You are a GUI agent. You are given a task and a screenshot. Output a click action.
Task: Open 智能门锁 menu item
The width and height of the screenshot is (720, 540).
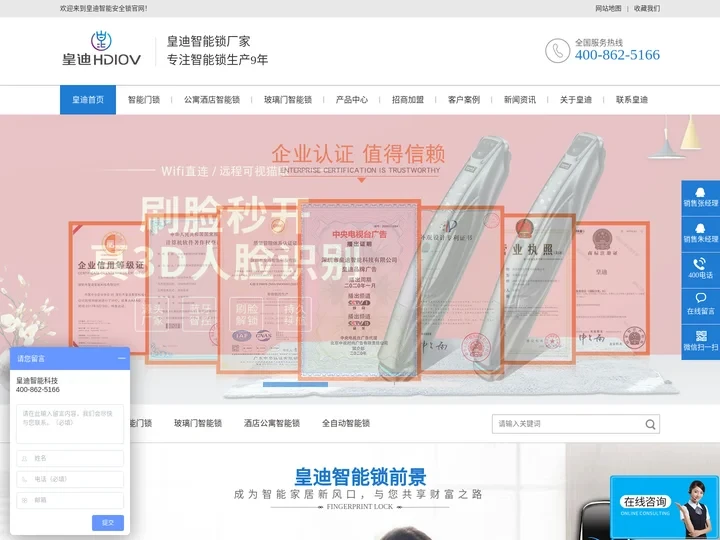[x=144, y=100]
